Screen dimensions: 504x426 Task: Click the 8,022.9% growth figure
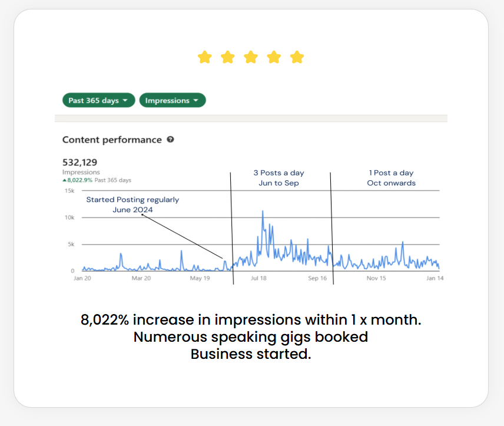tap(79, 180)
